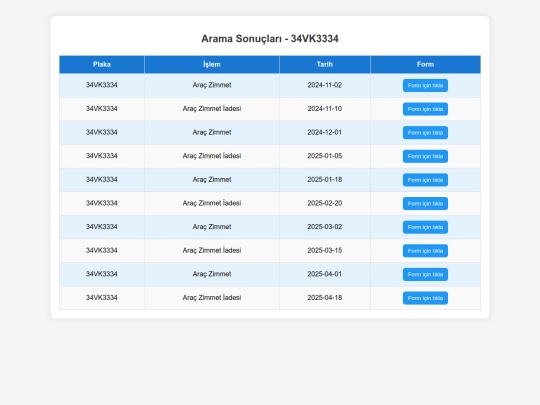Viewport: 540px width, 405px height.
Task: Click the Arama Sonuçları - 34VK3334 heading
Action: click(x=270, y=39)
